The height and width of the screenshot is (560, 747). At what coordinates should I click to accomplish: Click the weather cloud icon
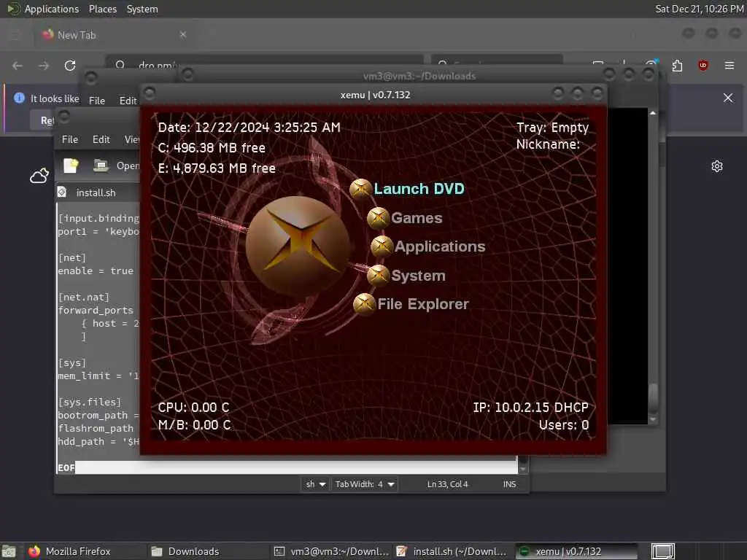(x=39, y=176)
